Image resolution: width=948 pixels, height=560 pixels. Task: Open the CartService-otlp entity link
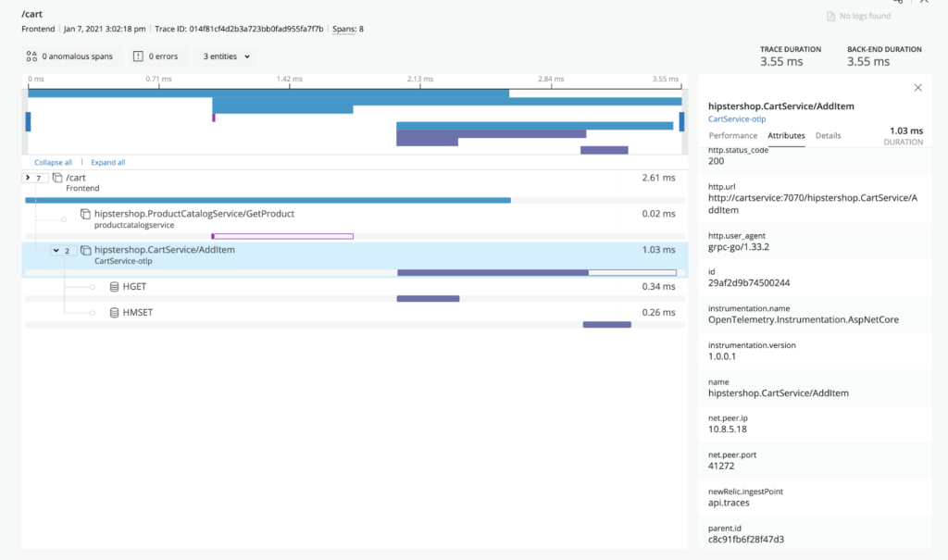737,118
